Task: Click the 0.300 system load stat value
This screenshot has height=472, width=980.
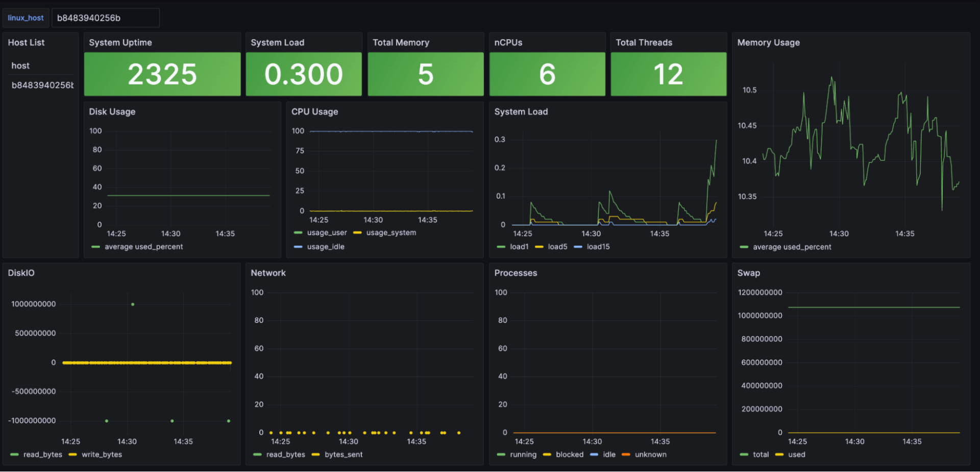Action: (304, 74)
